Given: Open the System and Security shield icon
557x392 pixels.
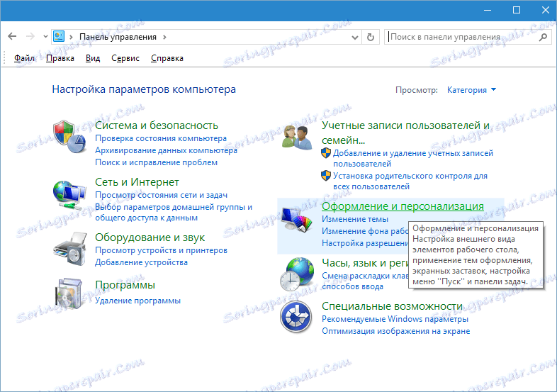Looking at the screenshot, I should (x=69, y=137).
